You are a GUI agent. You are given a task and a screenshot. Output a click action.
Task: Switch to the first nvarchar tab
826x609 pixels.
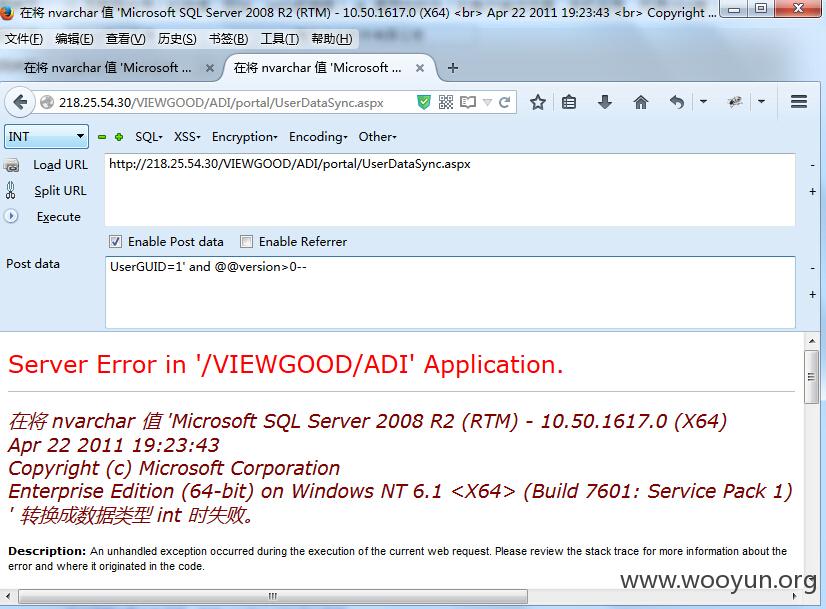[x=108, y=68]
